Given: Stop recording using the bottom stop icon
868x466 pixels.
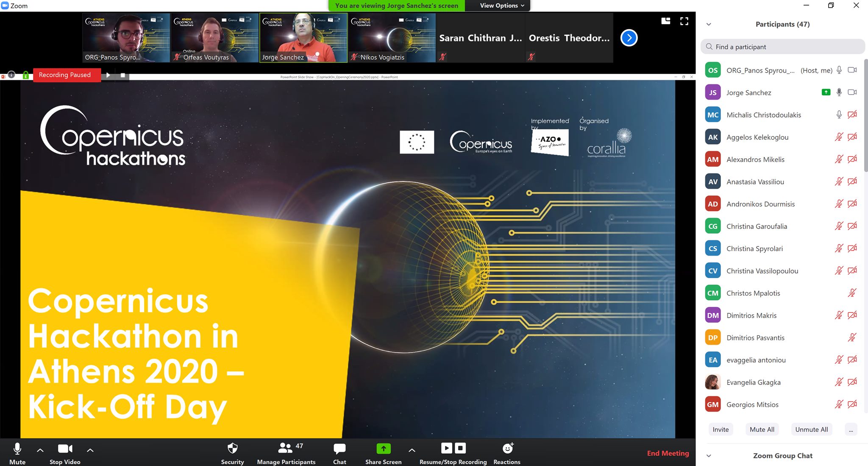Looking at the screenshot, I should [460, 448].
